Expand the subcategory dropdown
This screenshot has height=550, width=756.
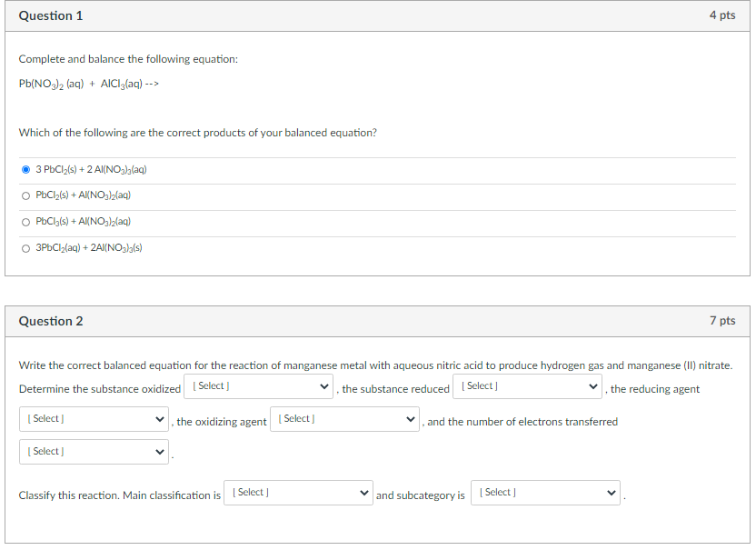(545, 493)
